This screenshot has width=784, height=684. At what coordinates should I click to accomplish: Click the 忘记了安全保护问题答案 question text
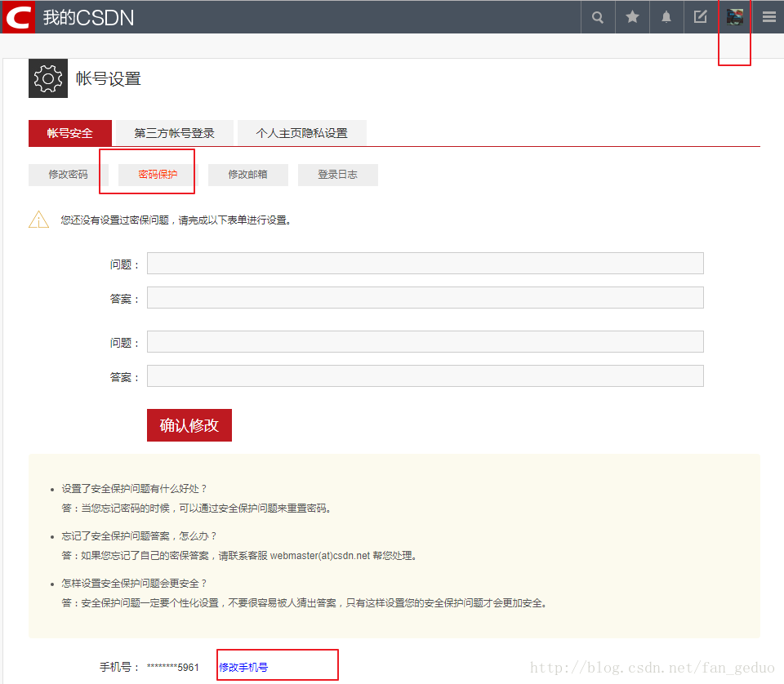coord(139,536)
